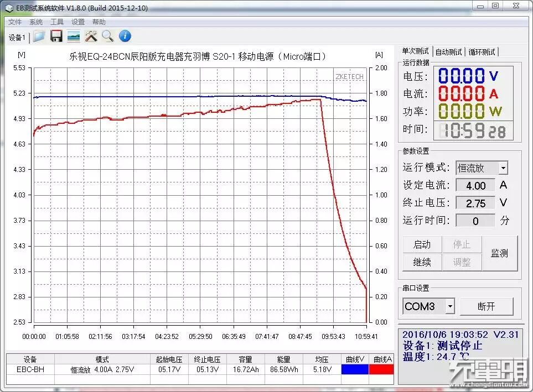Click the voltage readout display
This screenshot has width=533, height=392.
click(468, 76)
